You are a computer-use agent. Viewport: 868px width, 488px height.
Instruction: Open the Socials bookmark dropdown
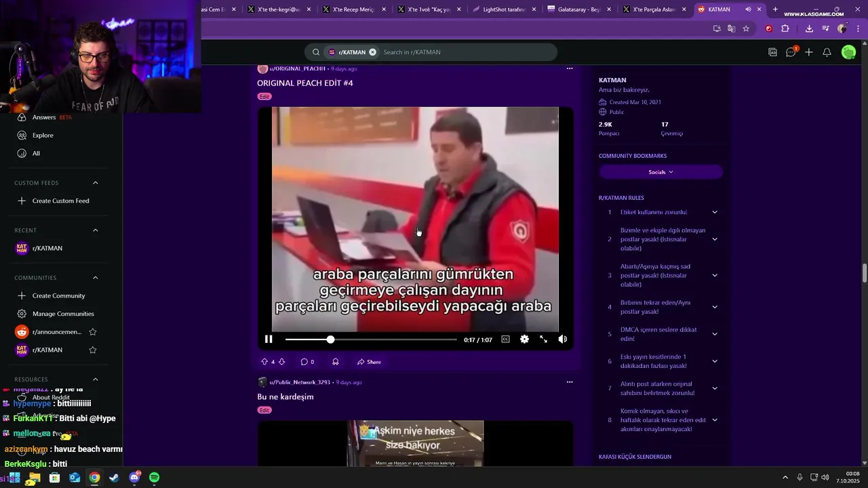click(x=660, y=172)
